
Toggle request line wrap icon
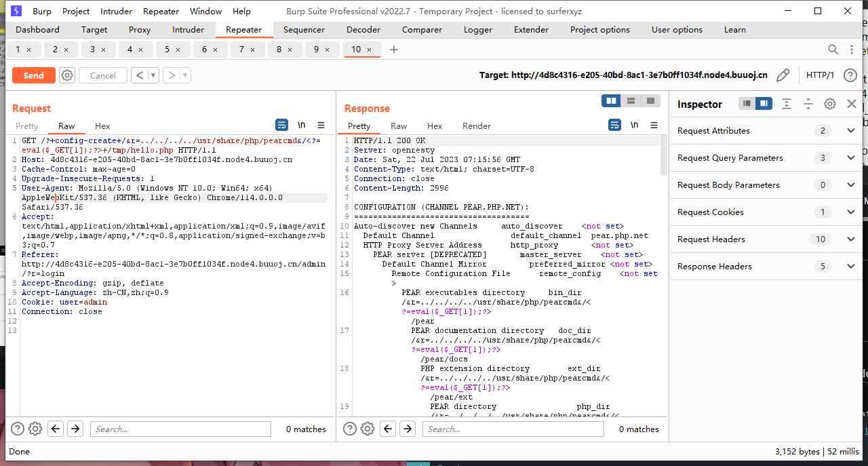pos(281,125)
